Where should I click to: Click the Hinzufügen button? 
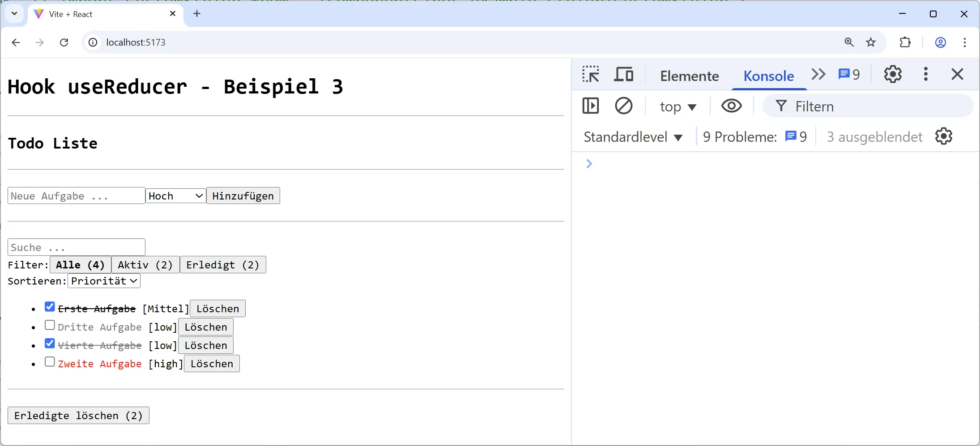coord(243,196)
